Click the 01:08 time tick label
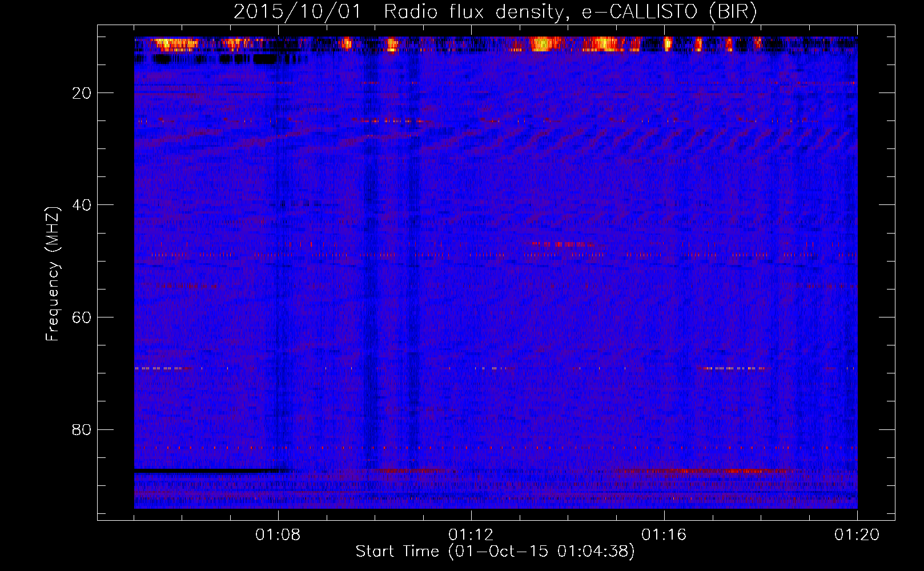 pyautogui.click(x=278, y=535)
